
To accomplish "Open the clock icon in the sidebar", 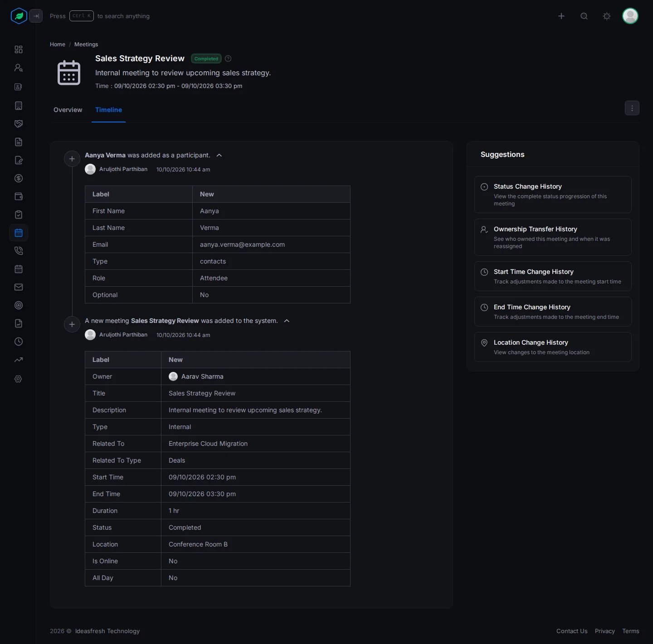I will click(x=19, y=342).
